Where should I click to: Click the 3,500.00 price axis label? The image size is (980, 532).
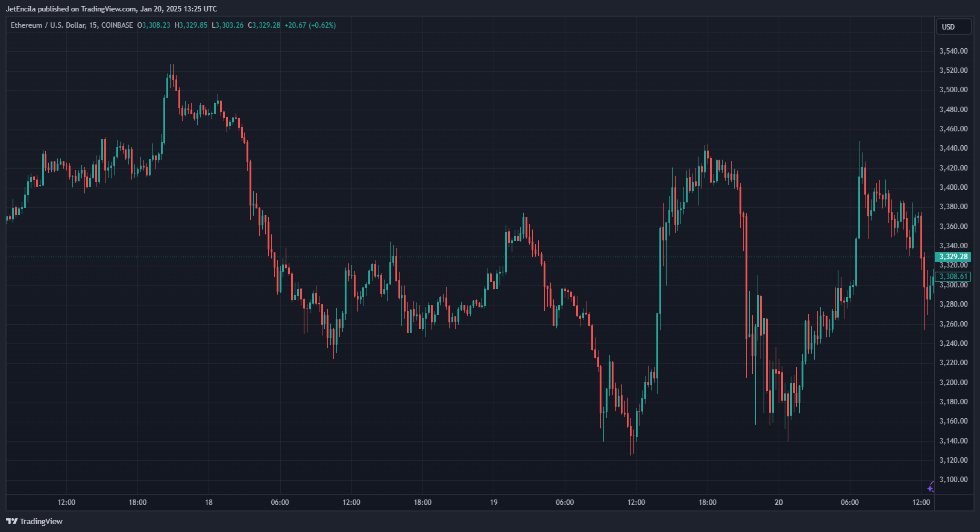pyautogui.click(x=953, y=90)
